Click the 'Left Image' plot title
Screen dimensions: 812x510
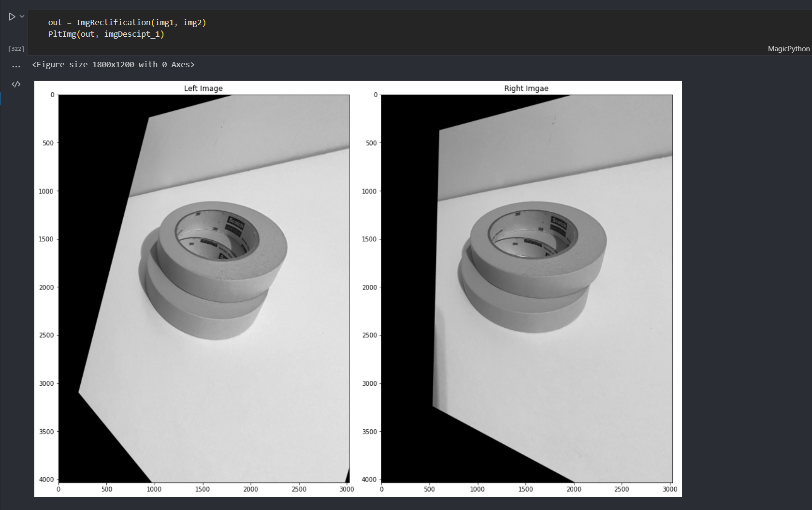click(x=203, y=88)
